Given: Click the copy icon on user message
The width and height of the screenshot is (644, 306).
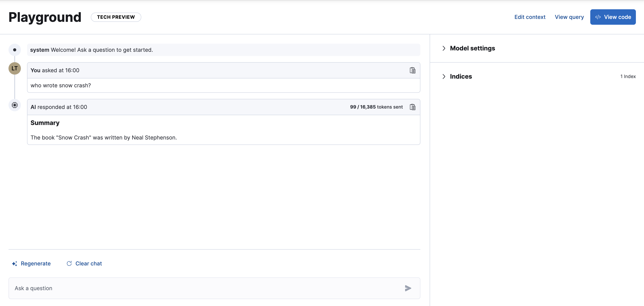Looking at the screenshot, I should (413, 70).
